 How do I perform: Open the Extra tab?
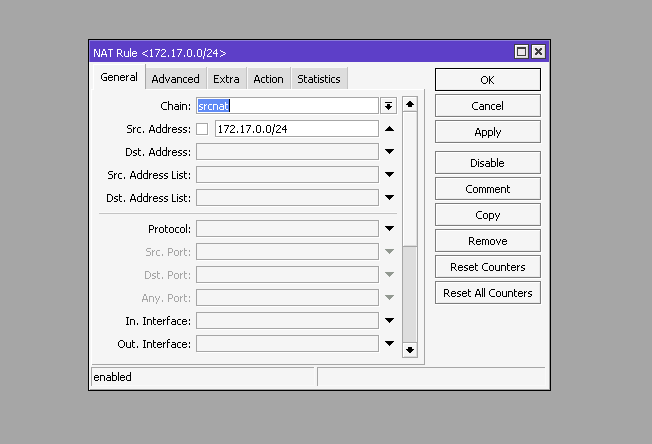click(x=226, y=79)
